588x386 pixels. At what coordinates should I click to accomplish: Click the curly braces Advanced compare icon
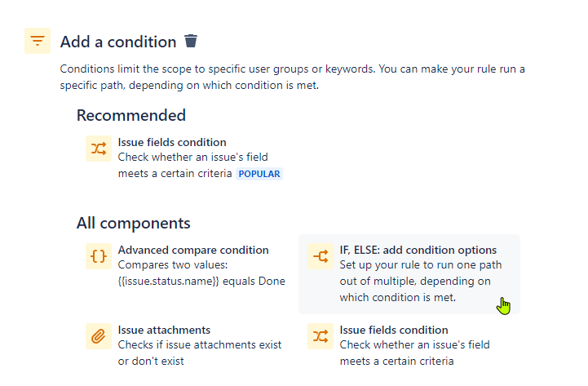point(99,256)
